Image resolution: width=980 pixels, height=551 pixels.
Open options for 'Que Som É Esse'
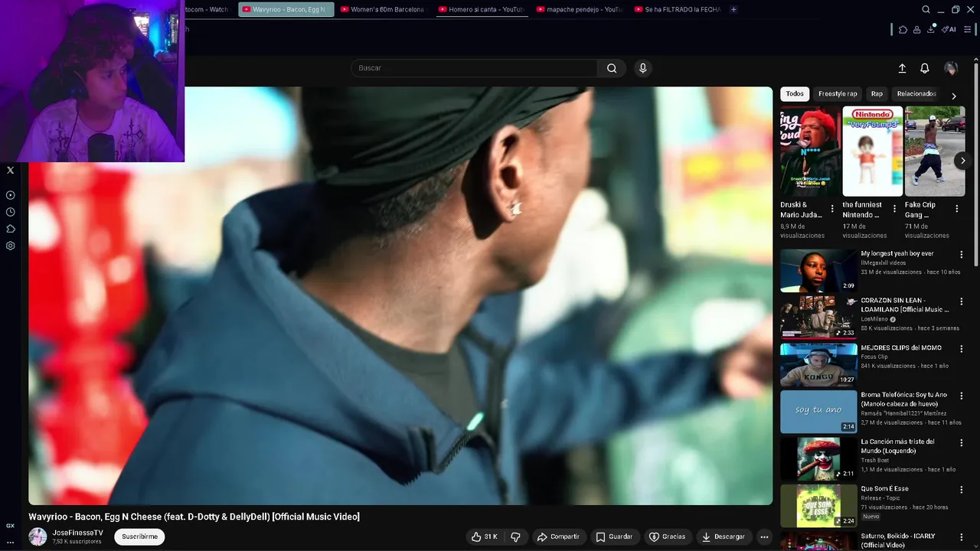click(x=962, y=490)
